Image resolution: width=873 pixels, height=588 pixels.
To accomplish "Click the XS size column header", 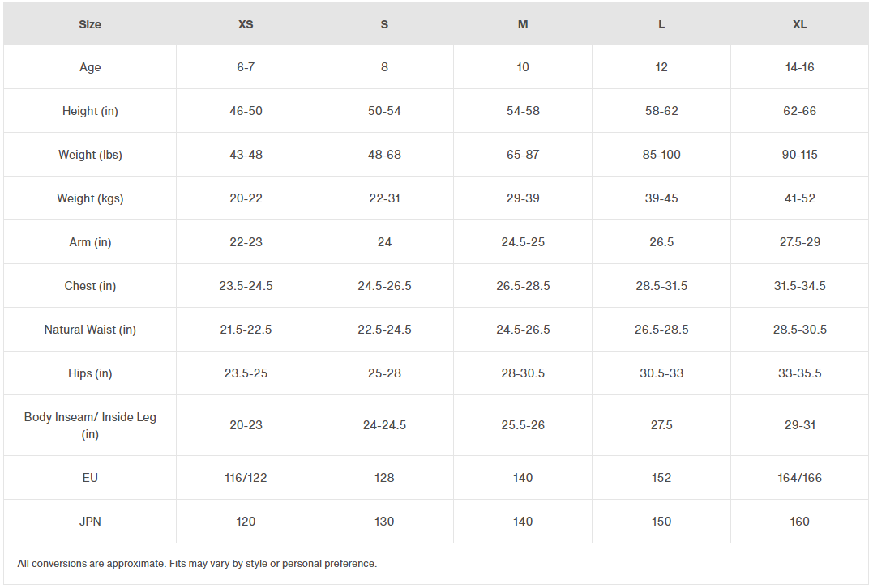I will tap(246, 24).
